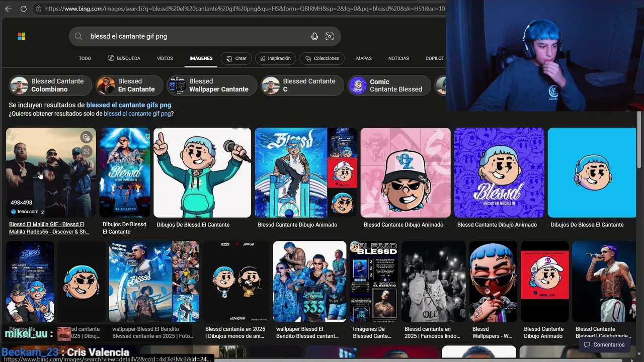Open the blue graffiti Blessd collage thumbnail
The height and width of the screenshot is (362, 644).
click(306, 172)
